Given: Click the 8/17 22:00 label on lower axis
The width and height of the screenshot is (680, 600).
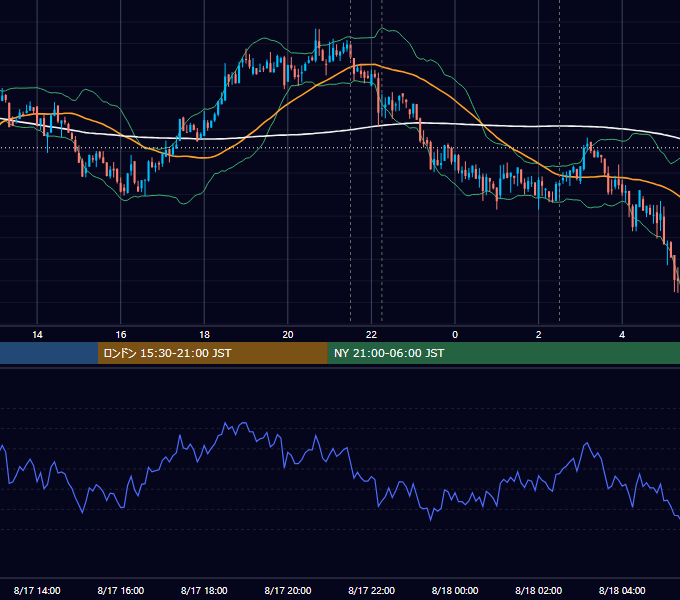Looking at the screenshot, I should tap(372, 590).
